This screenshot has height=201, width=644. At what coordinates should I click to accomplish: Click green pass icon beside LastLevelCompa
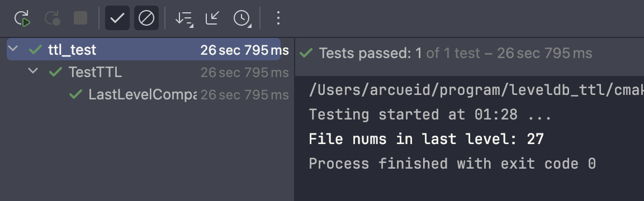tap(75, 95)
